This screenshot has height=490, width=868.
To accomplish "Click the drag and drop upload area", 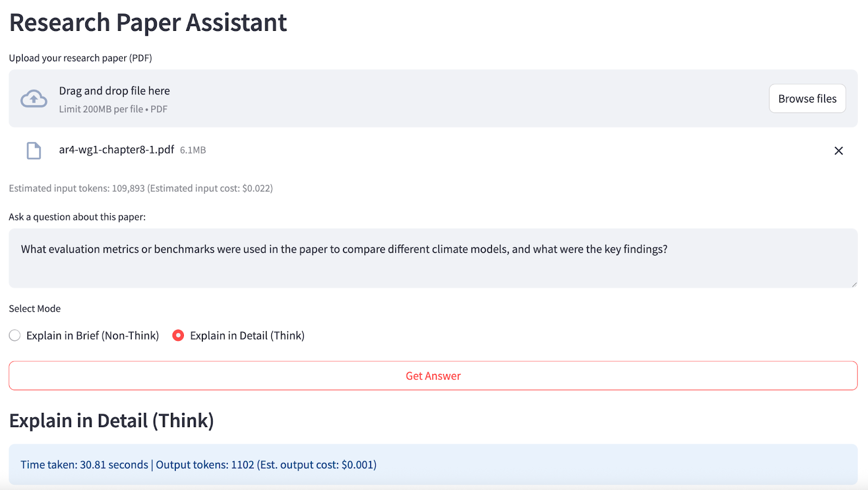I will click(380, 98).
